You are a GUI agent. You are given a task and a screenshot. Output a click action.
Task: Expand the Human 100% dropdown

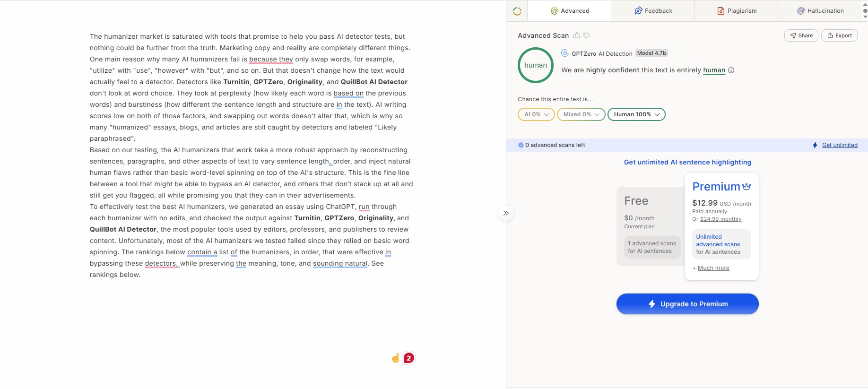636,114
